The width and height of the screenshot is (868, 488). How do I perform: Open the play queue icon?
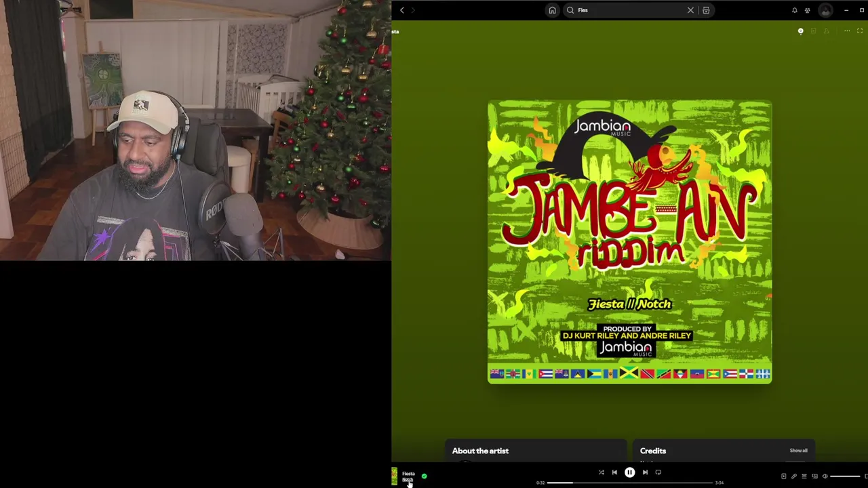[x=804, y=476]
